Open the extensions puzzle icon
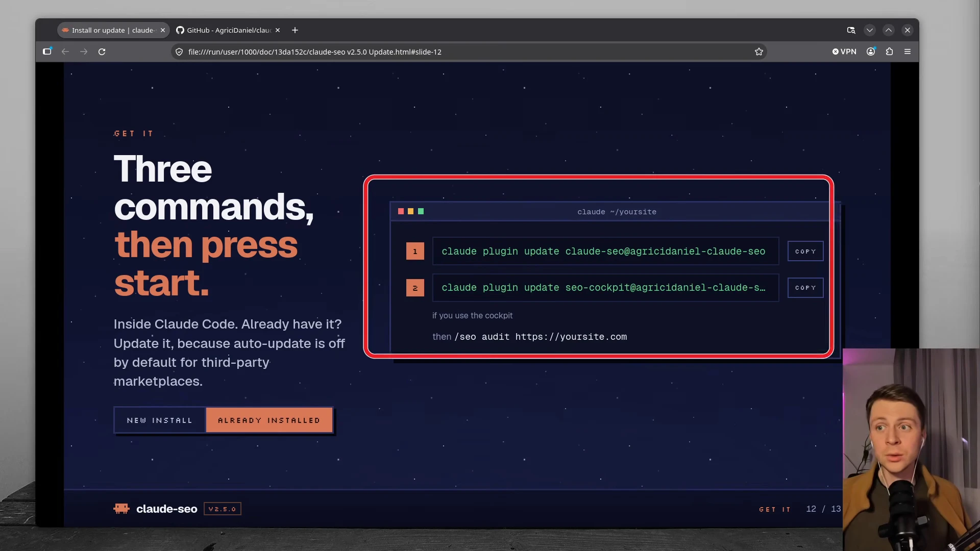The image size is (980, 551). 890,52
